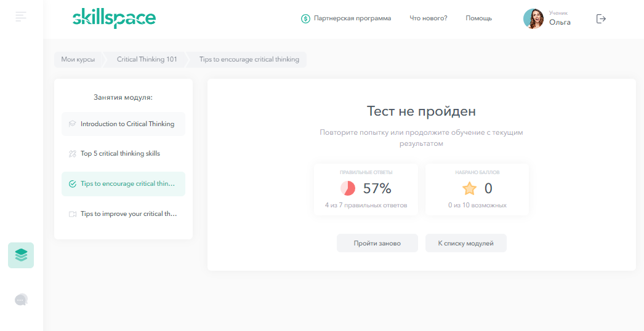Image resolution: width=644 pixels, height=331 pixels.
Task: Click the layers courses icon in sidebar
Action: (21, 255)
